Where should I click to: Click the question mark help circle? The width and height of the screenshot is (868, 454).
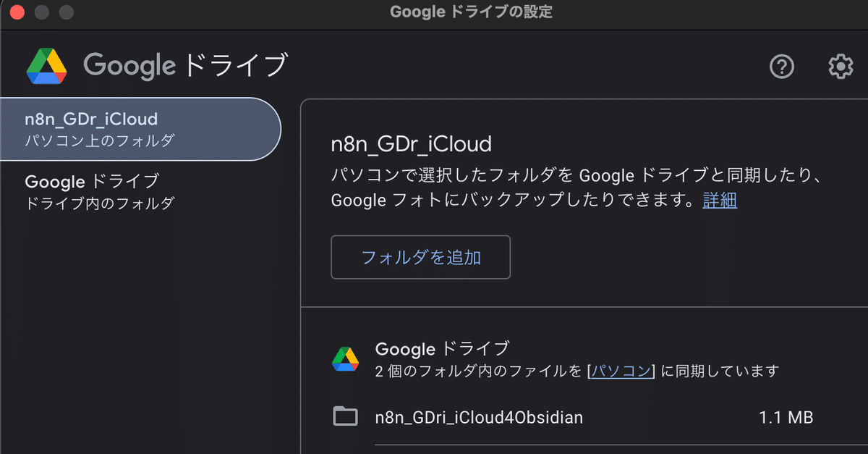click(x=782, y=67)
